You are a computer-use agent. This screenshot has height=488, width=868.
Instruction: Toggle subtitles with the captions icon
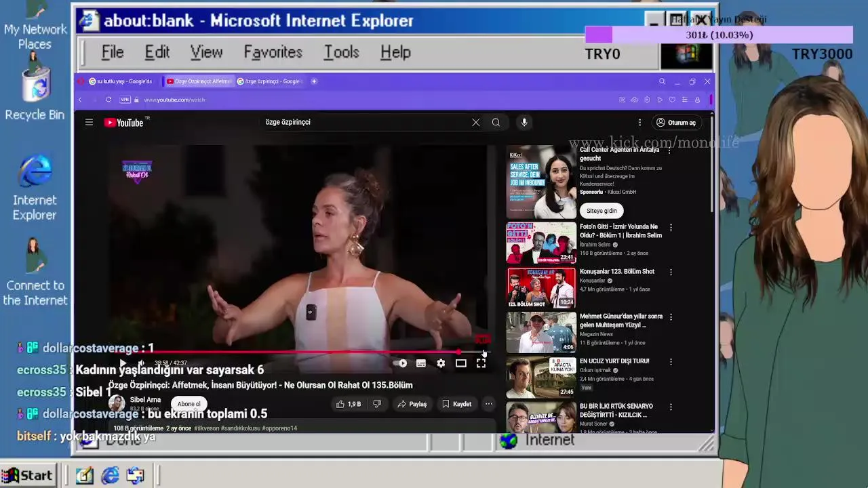click(421, 364)
